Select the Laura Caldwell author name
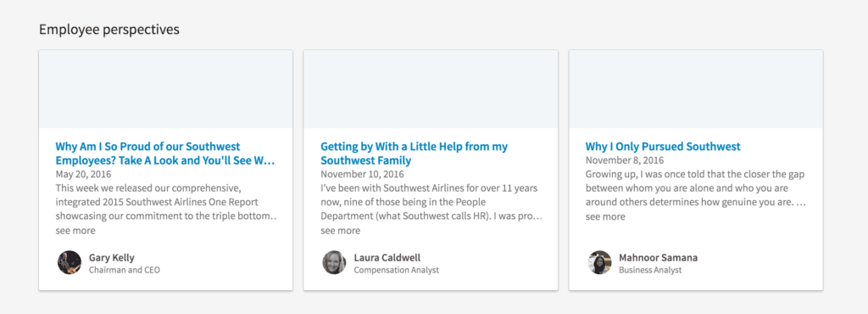The image size is (868, 314). 387,257
